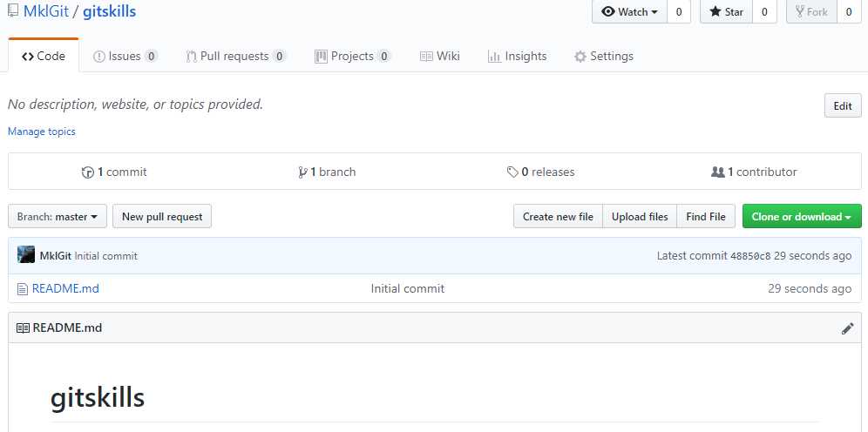Open the README.md file in the file list
This screenshot has height=432, width=868.
(x=65, y=288)
